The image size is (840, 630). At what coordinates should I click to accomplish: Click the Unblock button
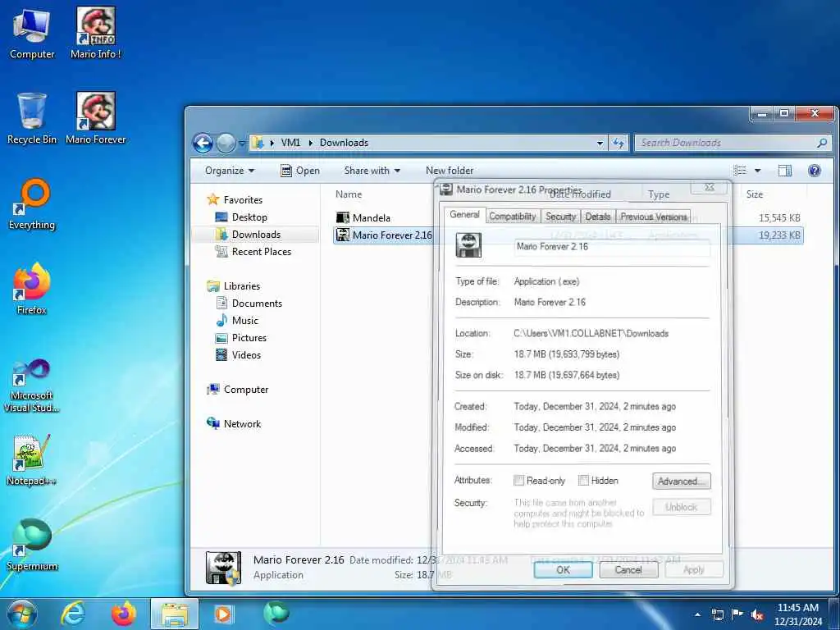tap(682, 507)
